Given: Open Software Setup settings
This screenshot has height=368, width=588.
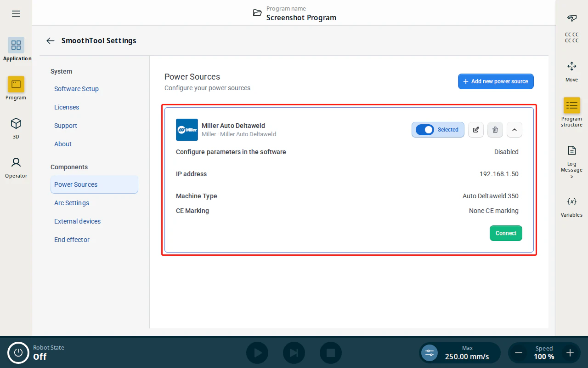Looking at the screenshot, I should pos(76,89).
